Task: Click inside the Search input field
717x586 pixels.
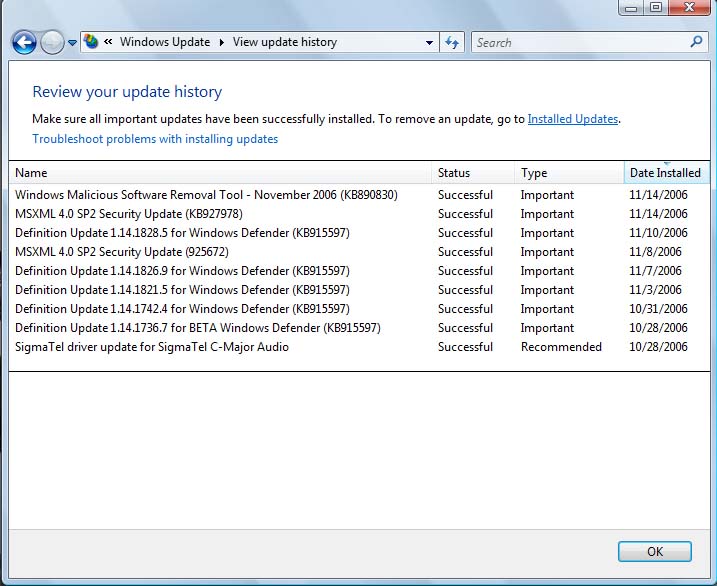Action: (580, 43)
